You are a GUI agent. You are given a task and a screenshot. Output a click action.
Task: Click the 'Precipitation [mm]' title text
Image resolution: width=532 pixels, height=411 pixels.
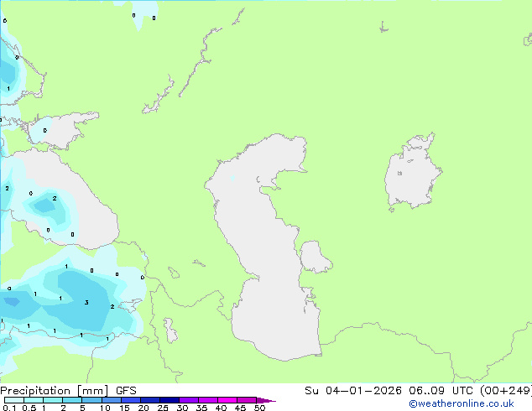(x=55, y=391)
